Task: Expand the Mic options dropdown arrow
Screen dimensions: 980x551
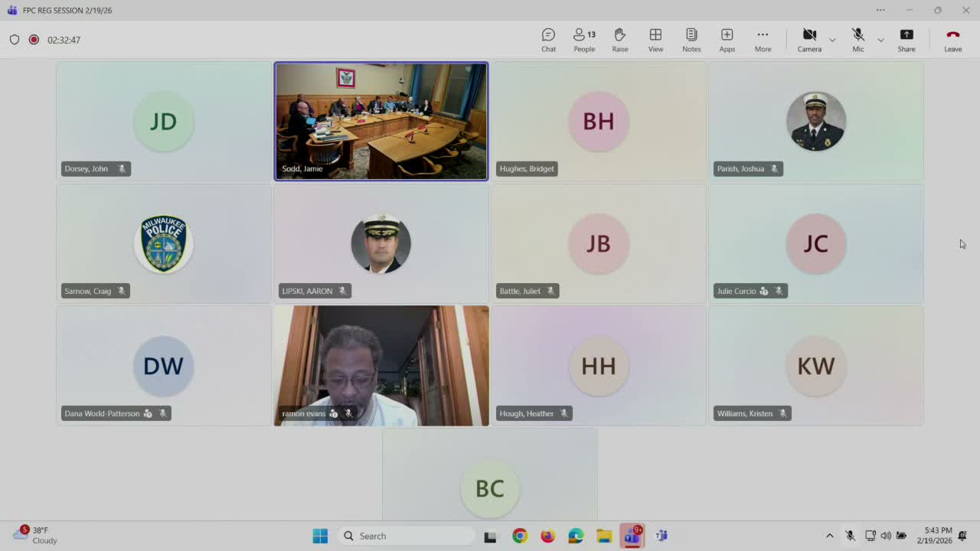Action: (x=880, y=40)
